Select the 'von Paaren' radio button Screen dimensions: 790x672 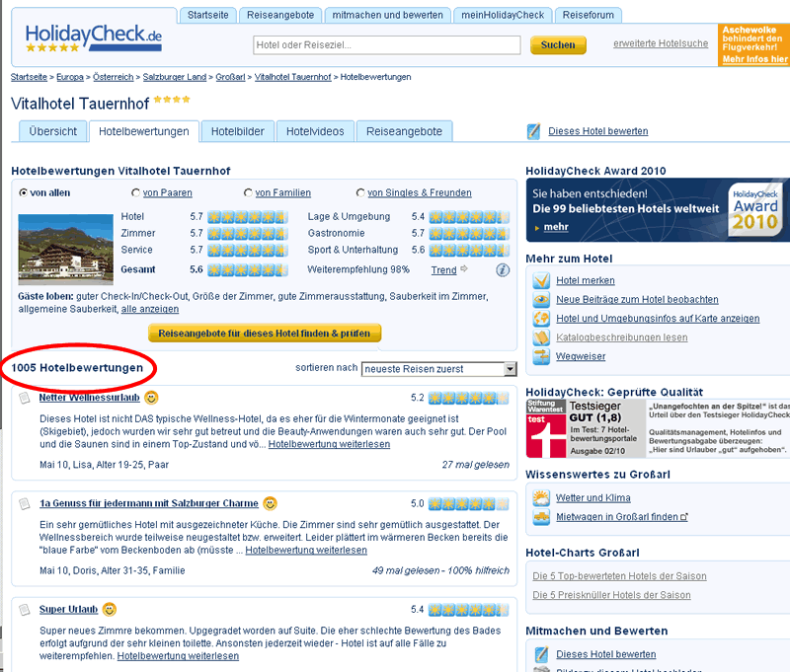(x=135, y=192)
